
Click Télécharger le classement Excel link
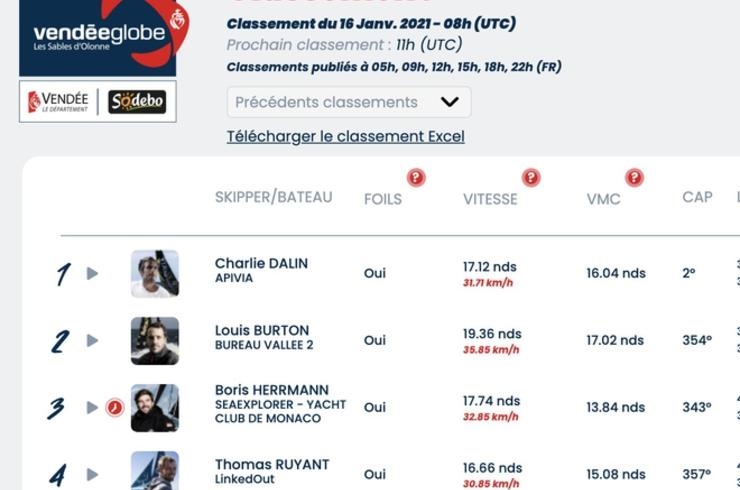345,136
